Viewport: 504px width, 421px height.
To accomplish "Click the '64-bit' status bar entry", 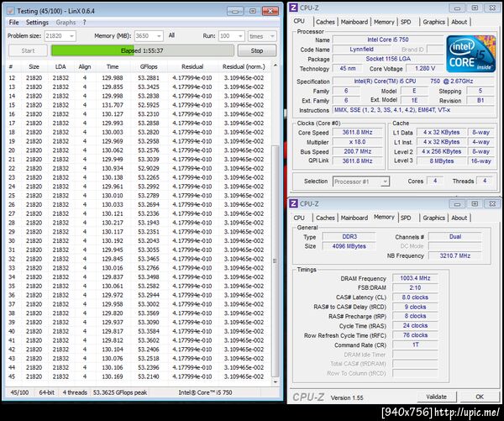I will pos(46,392).
